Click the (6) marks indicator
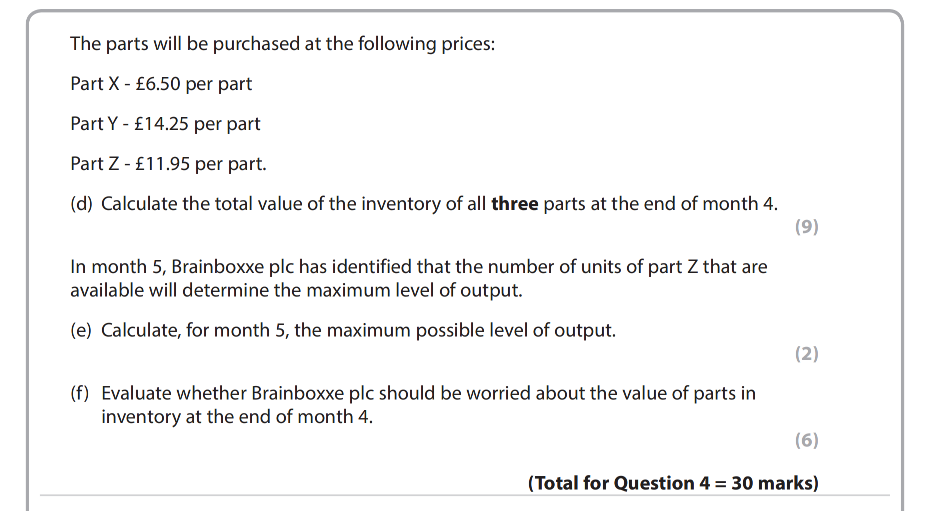 [806, 440]
